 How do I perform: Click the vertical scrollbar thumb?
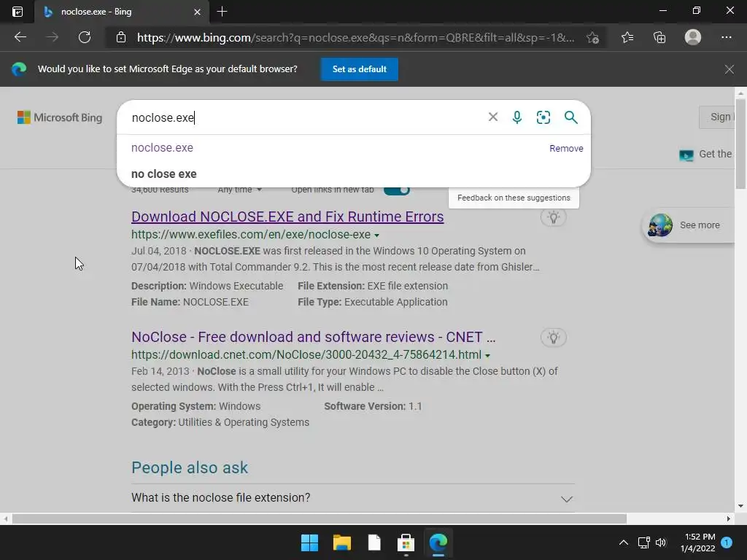click(740, 144)
